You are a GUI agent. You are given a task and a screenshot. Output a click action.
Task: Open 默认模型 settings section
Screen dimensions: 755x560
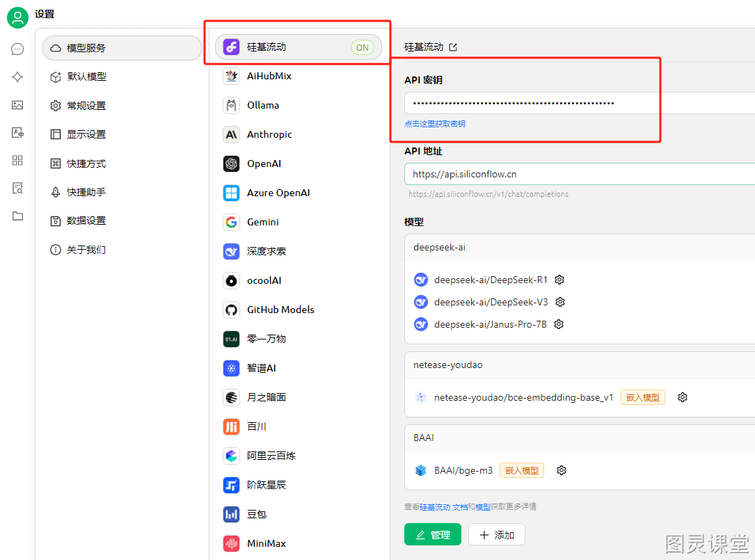[122, 77]
